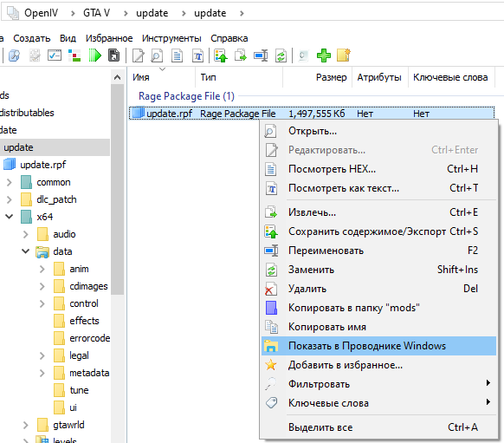
Task: Click the GTA V breadcrumb
Action: pyautogui.click(x=96, y=13)
